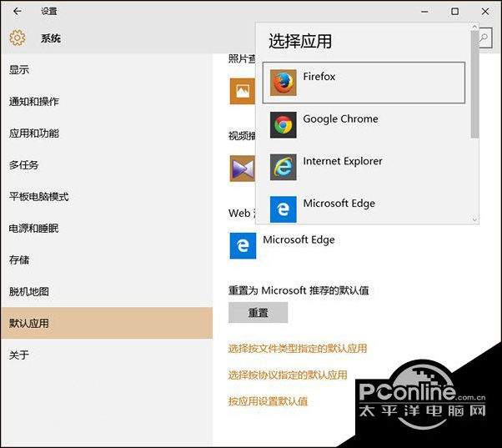Click the Microsoft Edge label under Web browser
The width and height of the screenshot is (502, 448).
tap(299, 240)
